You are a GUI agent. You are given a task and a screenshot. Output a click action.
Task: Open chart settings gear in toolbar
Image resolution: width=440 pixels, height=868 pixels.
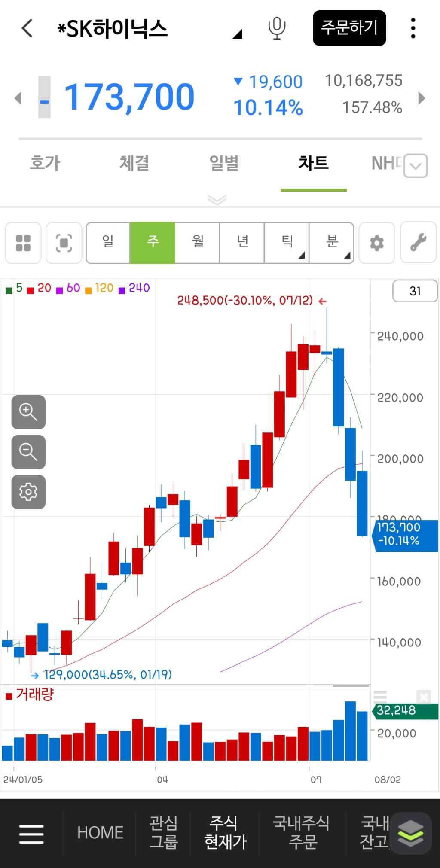tap(376, 243)
